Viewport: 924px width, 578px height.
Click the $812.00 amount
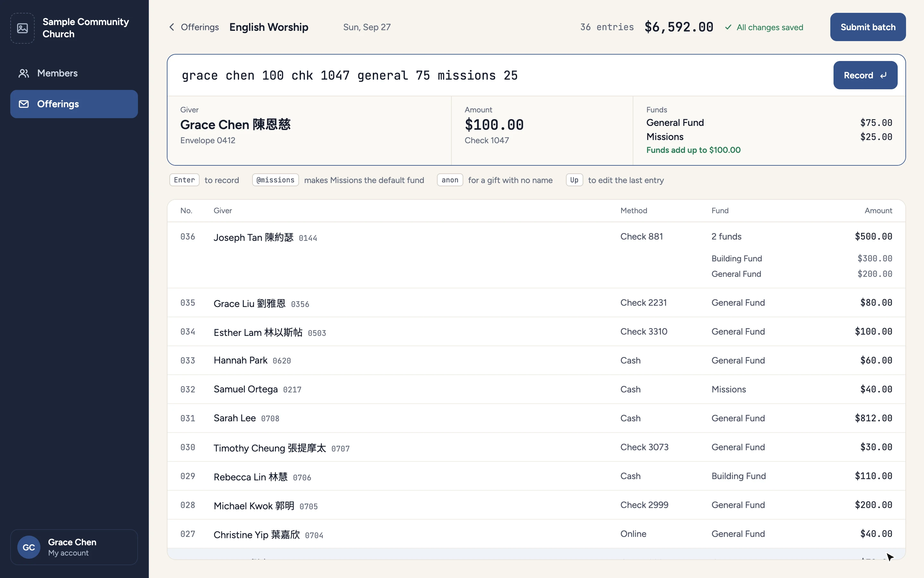[873, 418]
